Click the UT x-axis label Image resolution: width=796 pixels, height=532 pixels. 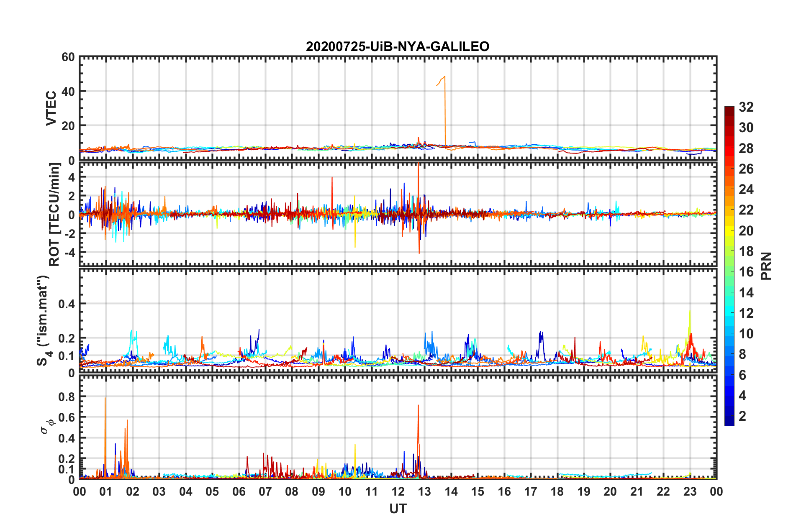[398, 509]
